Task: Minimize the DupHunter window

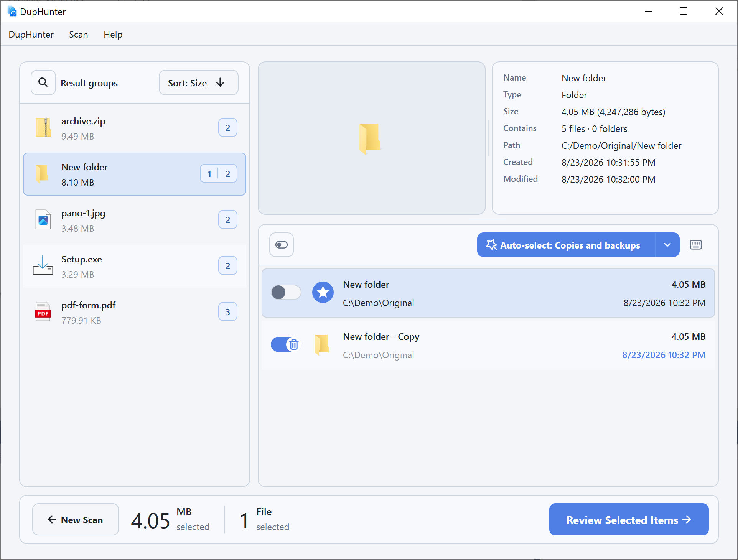Action: tap(649, 11)
